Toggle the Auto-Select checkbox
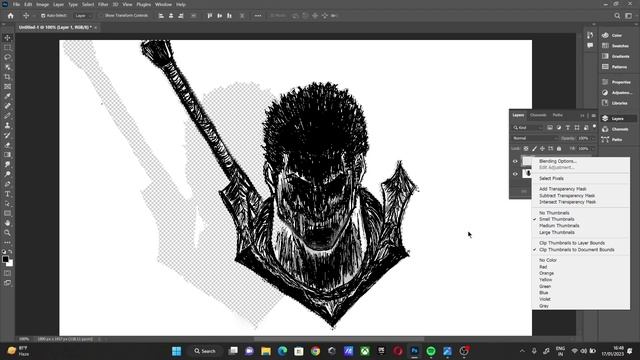Image resolution: width=640 pixels, height=360 pixels. click(x=43, y=16)
